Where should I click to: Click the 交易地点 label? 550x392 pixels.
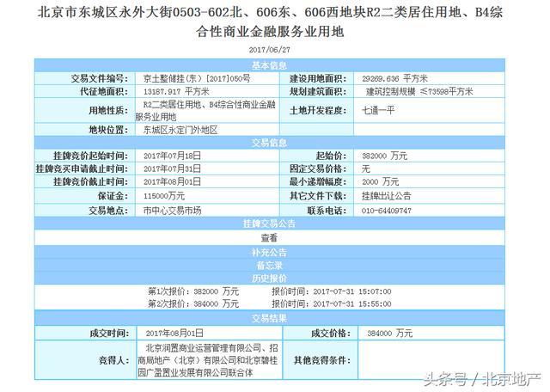(x=107, y=211)
